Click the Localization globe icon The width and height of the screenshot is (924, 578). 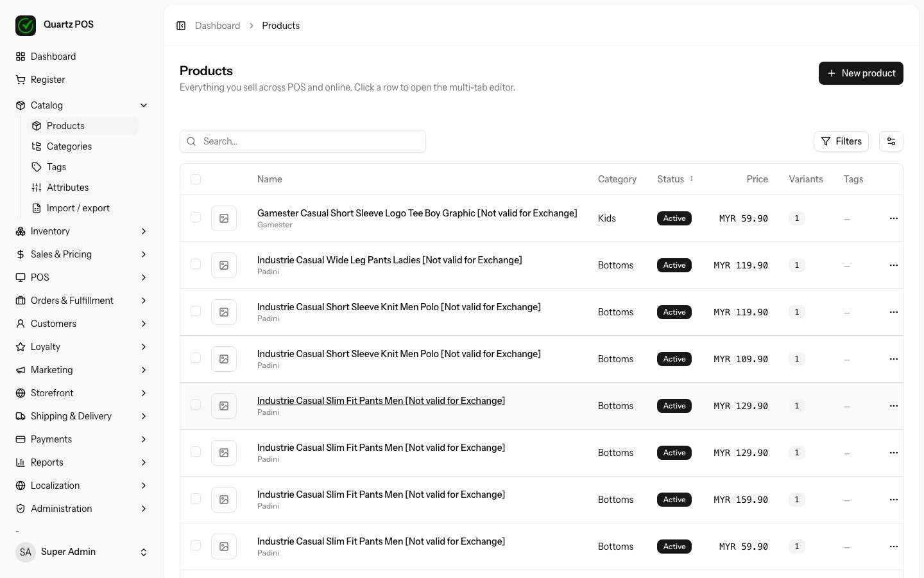coord(21,486)
